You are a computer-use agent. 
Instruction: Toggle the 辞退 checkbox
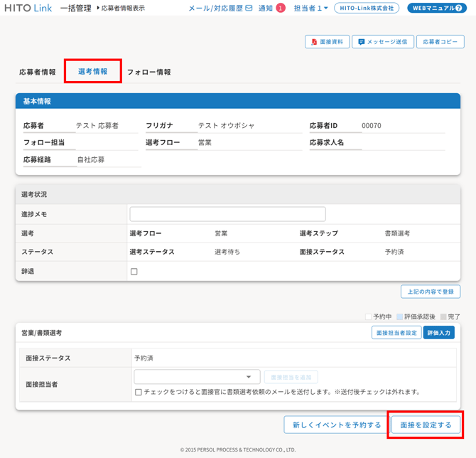[x=134, y=272]
